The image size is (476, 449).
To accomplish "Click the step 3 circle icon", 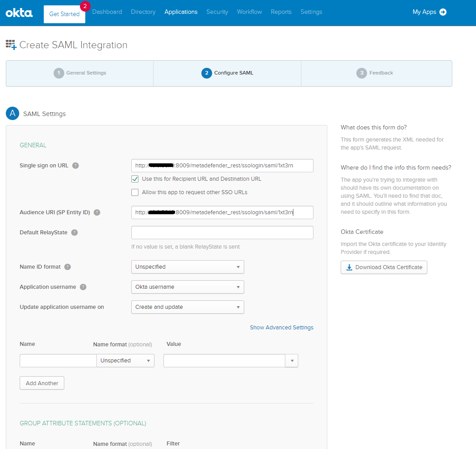I will coord(362,73).
